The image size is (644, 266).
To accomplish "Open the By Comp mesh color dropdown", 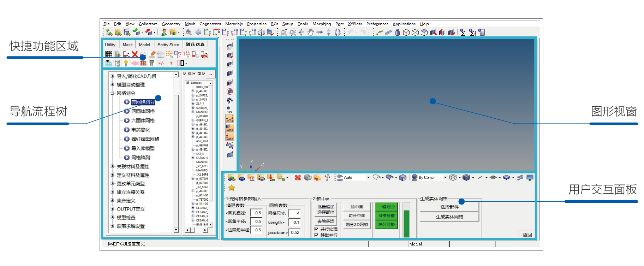I will [445, 178].
